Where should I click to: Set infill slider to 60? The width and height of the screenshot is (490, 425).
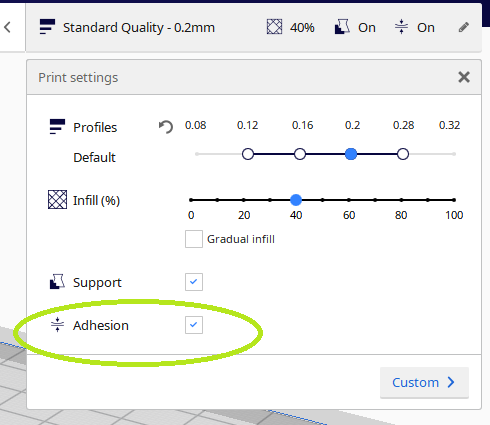349,200
